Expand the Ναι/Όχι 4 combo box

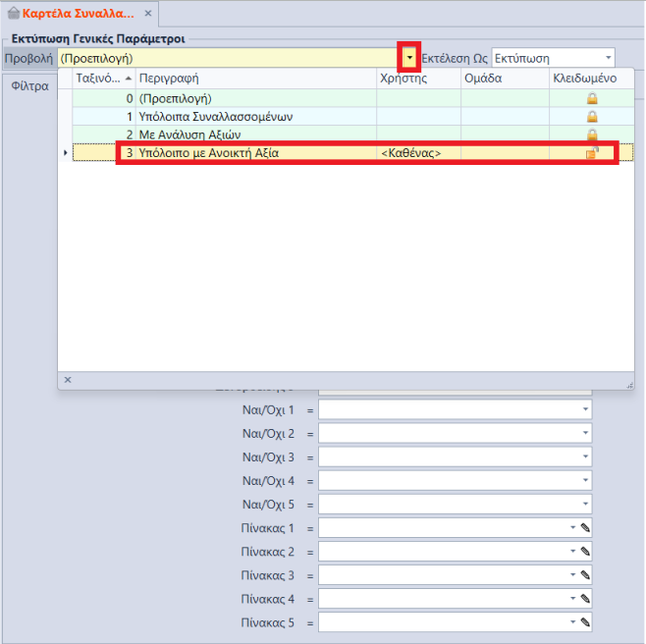tap(585, 481)
